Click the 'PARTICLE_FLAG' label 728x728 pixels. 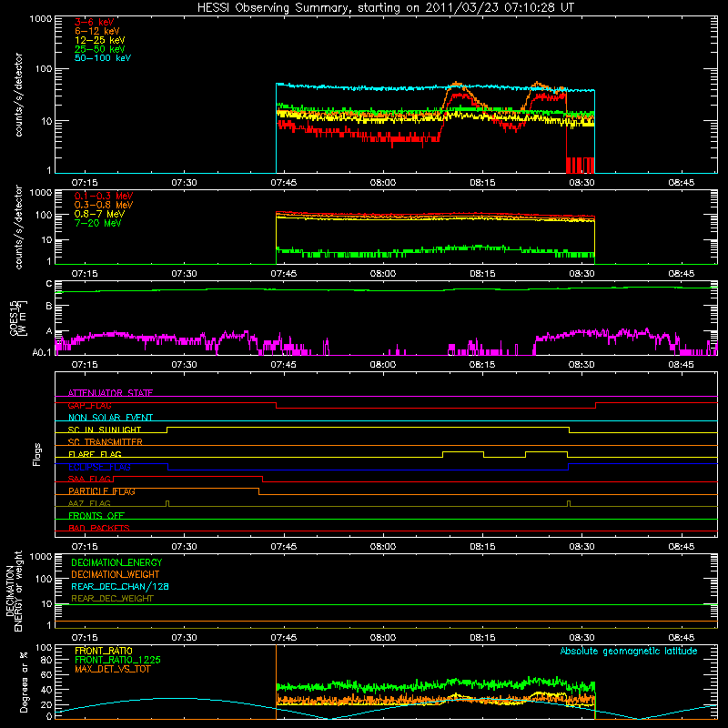(x=102, y=491)
